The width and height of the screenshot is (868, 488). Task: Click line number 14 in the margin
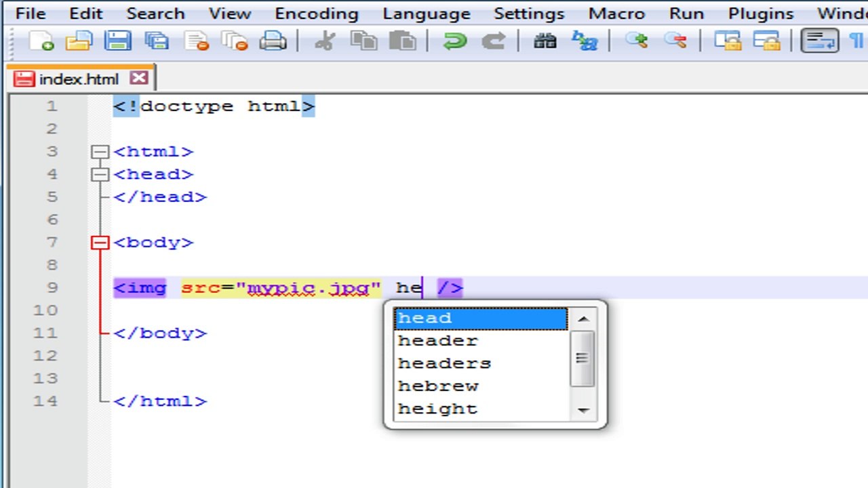[x=45, y=401]
